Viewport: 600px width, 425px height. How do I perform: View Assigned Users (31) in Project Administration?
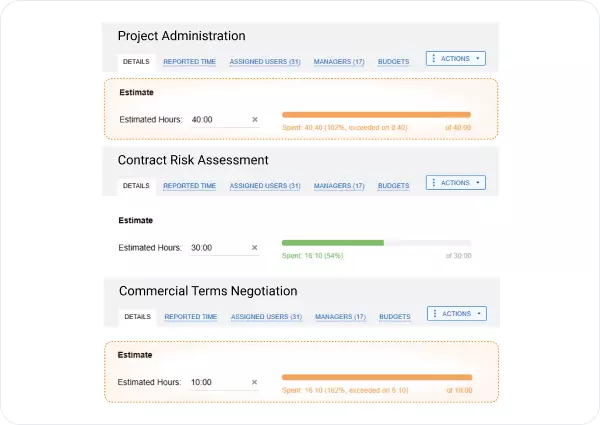[265, 62]
